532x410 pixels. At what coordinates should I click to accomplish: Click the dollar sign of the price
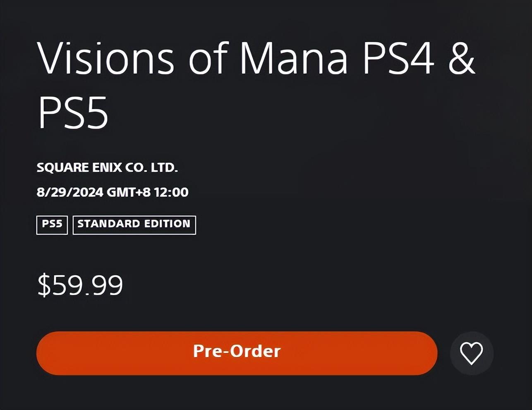44,285
